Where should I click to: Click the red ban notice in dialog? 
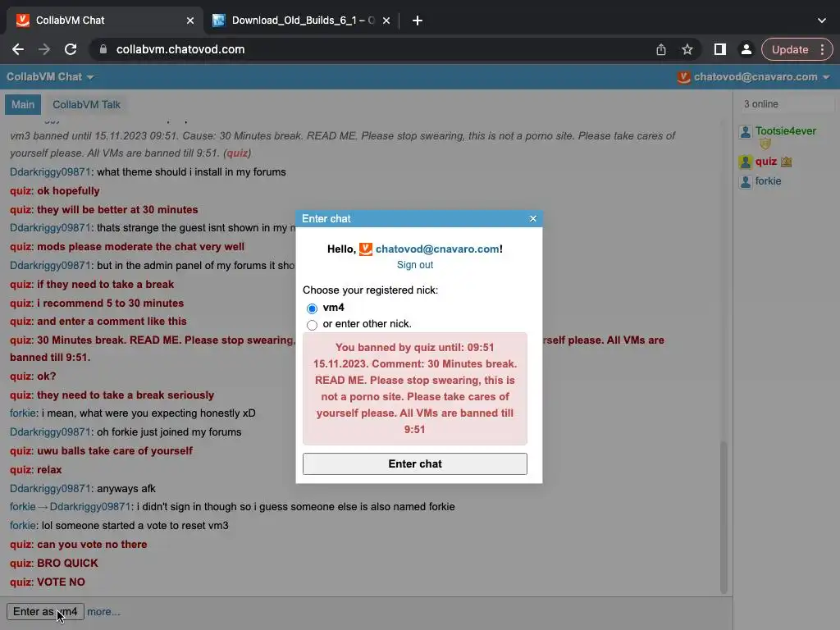tap(414, 388)
